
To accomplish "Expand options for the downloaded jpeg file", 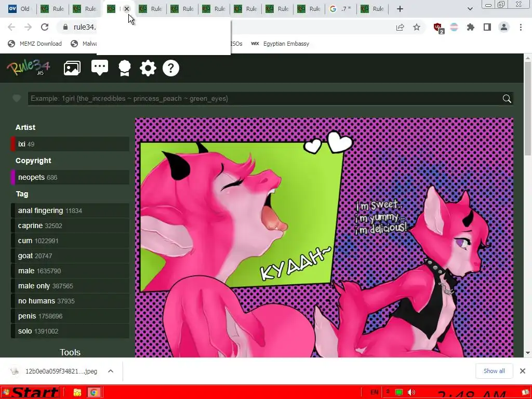I will point(111,371).
